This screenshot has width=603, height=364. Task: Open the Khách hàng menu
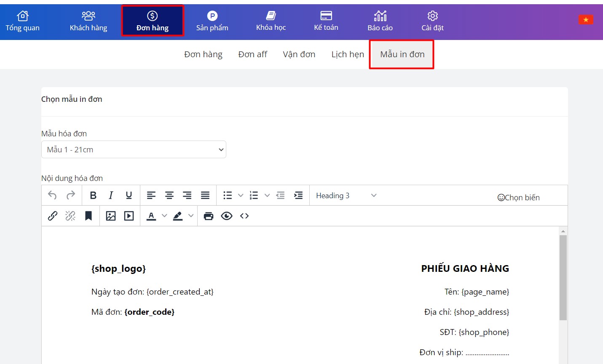click(x=88, y=21)
